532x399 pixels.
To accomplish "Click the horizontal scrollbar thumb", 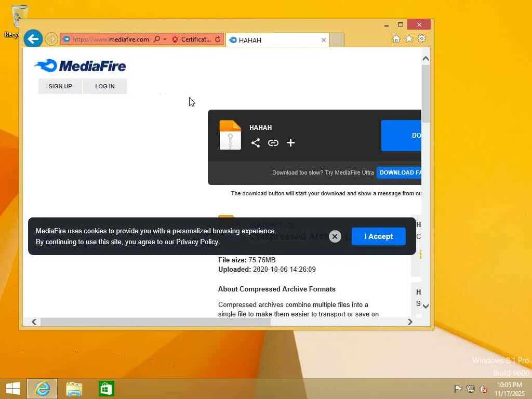I will pos(156,322).
